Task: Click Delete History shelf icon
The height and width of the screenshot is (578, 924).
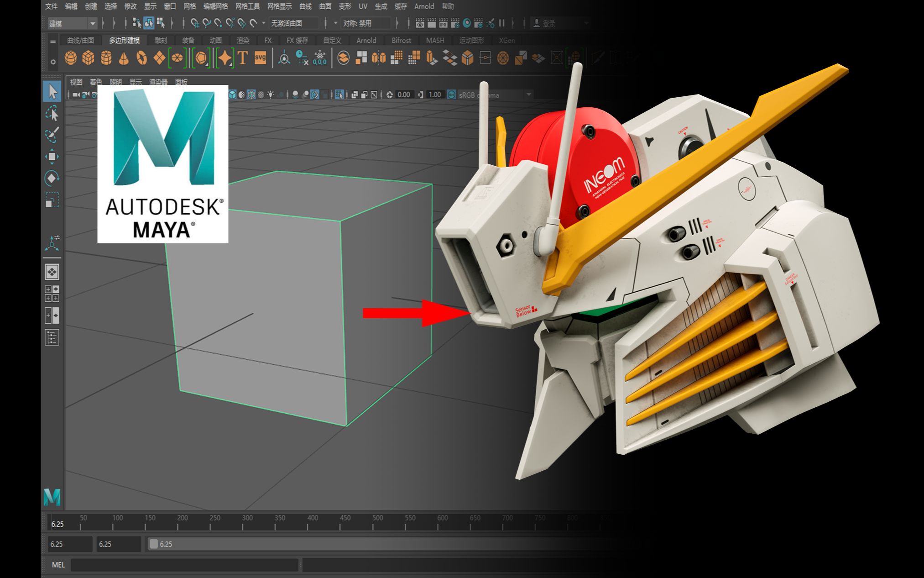Action: tap(302, 58)
